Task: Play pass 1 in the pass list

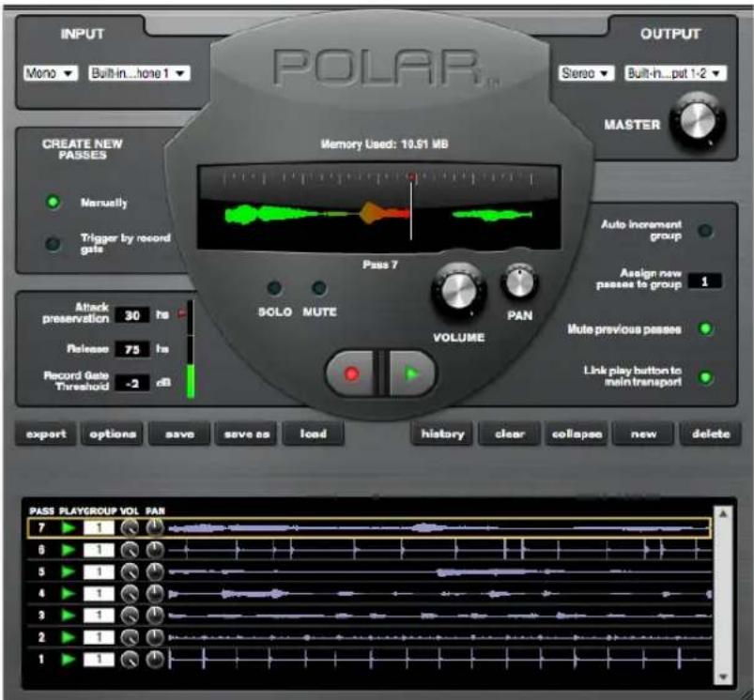Action: tap(69, 659)
